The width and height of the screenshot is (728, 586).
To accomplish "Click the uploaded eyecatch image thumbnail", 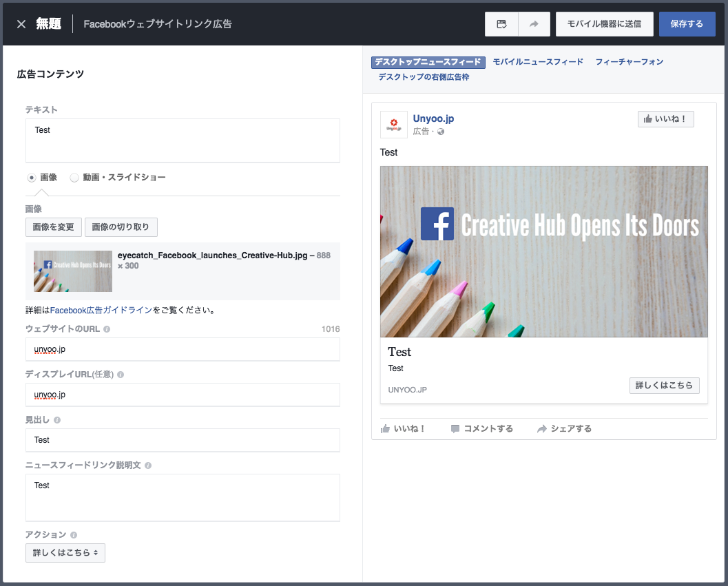I will click(x=73, y=271).
